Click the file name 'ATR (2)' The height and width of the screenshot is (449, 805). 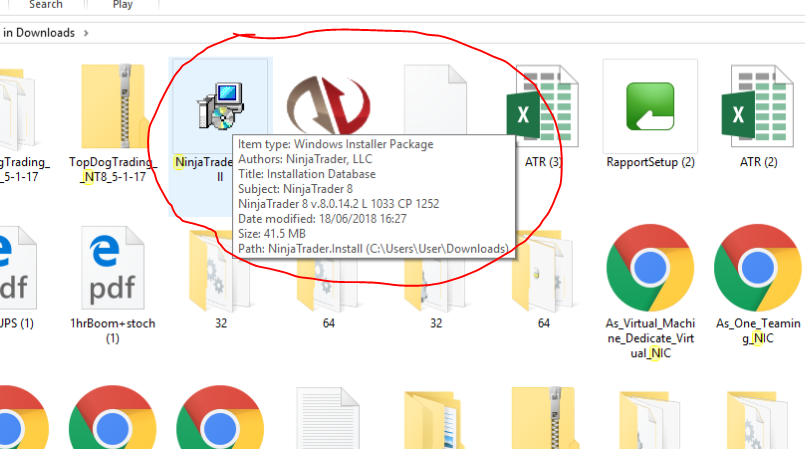[758, 162]
